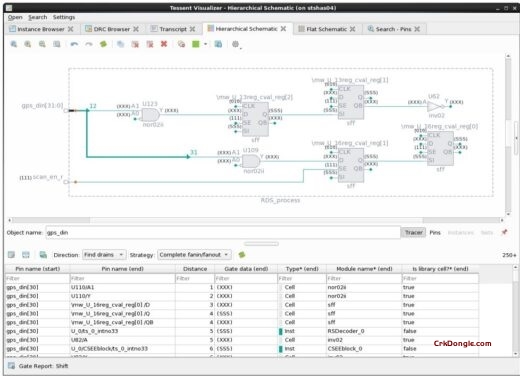Click the Gate data (end) filter field
520x376 pixels.
(x=246, y=278)
